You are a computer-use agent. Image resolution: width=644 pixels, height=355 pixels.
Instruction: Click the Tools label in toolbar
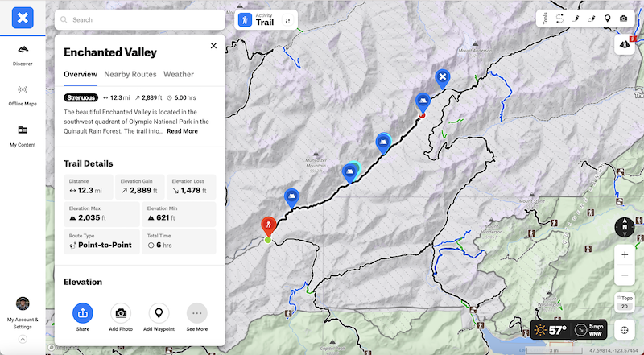pyautogui.click(x=546, y=19)
